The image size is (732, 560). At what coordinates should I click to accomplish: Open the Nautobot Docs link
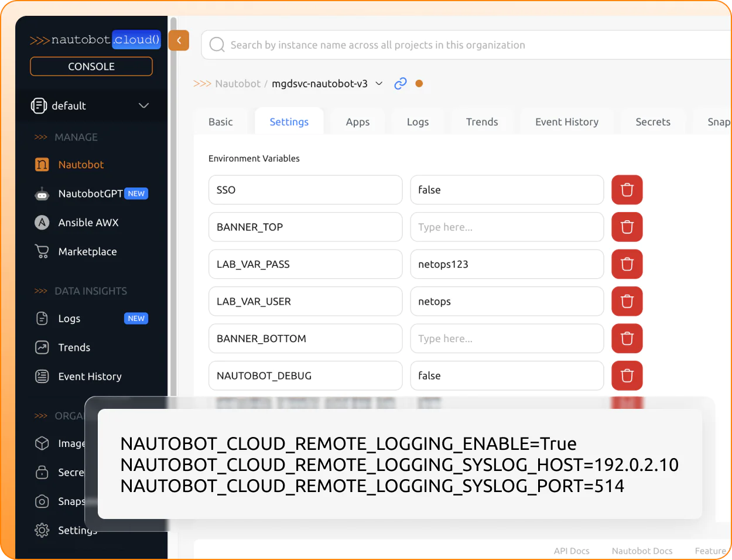pyautogui.click(x=642, y=551)
